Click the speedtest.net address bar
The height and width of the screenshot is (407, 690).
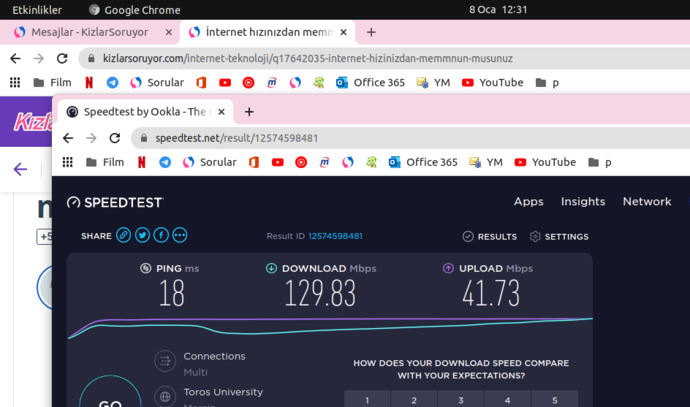(411, 138)
